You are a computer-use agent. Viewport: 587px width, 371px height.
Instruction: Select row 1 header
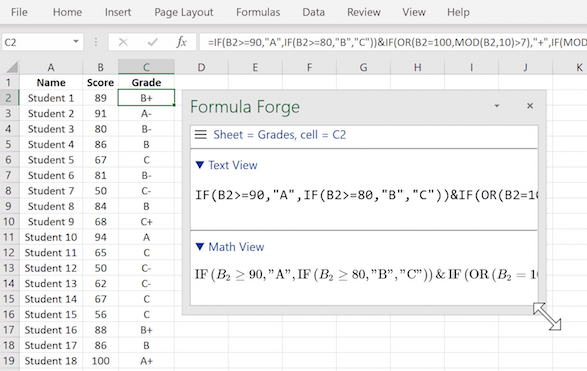pyautogui.click(x=9, y=82)
